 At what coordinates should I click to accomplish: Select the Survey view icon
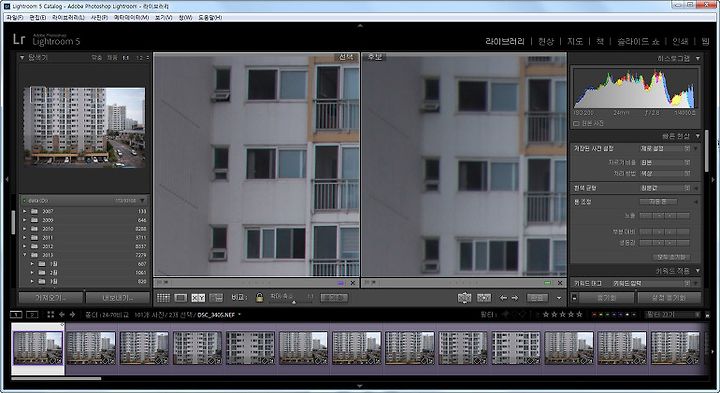[x=216, y=298]
